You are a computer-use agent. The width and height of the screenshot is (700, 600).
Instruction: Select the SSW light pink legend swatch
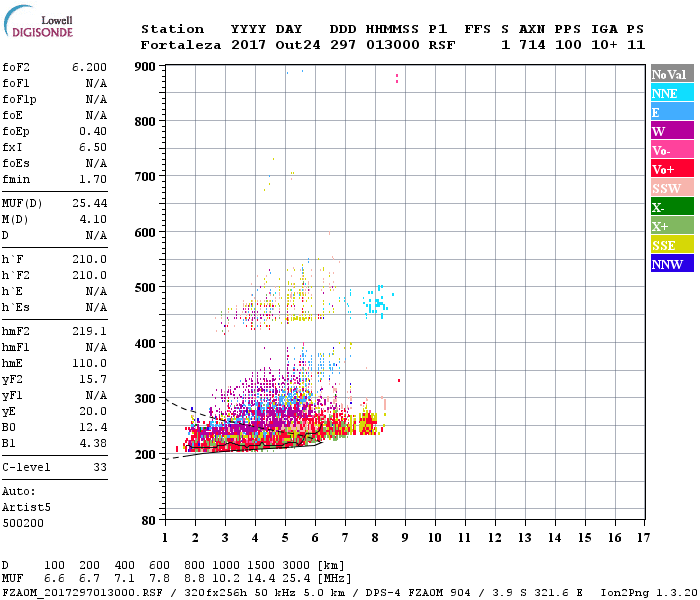click(x=672, y=188)
